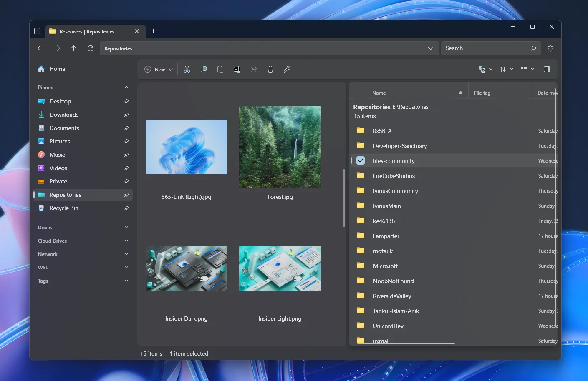Click the Cut scissors icon in toolbar
Screen dimensions: 588x381
tap(187, 69)
